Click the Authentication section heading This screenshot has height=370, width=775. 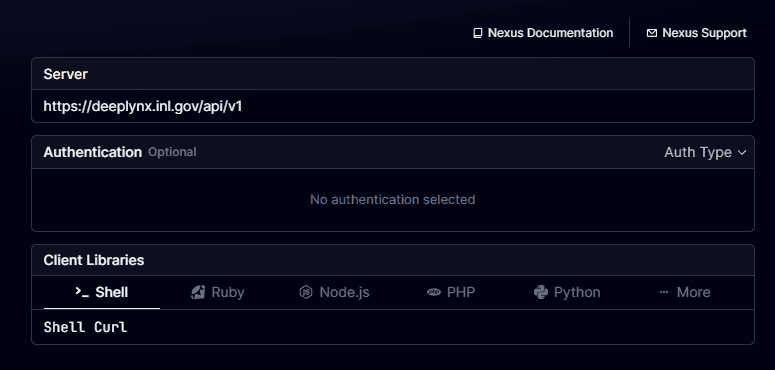(x=92, y=152)
